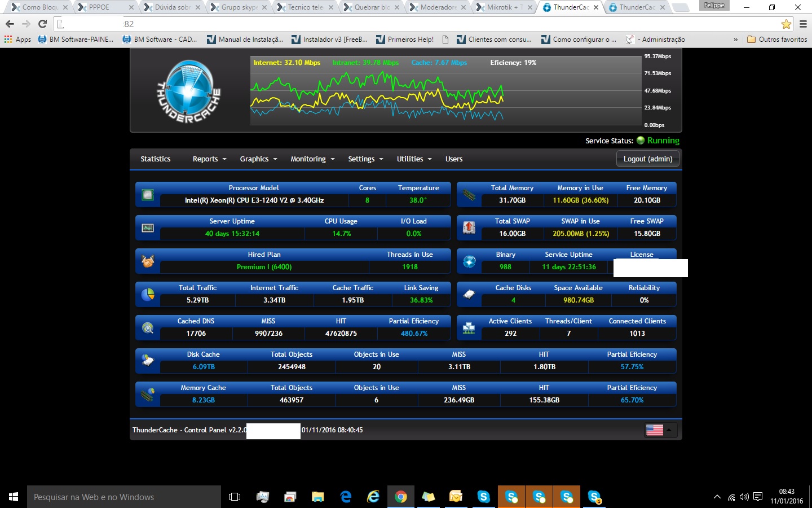Expand the Monitoring dropdown menu

click(312, 159)
